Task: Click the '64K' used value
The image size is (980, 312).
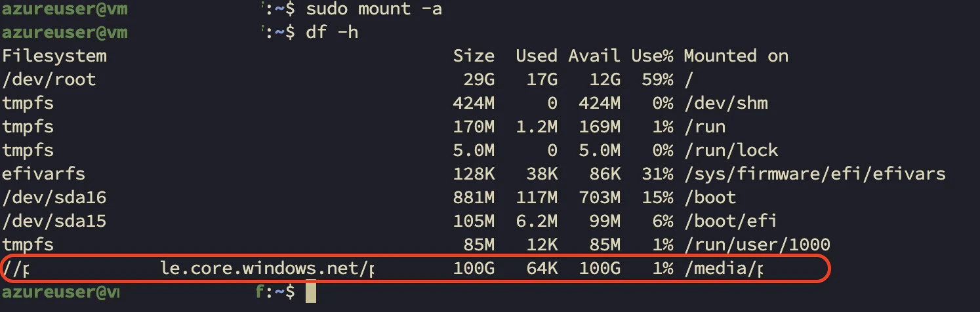Action: click(542, 269)
